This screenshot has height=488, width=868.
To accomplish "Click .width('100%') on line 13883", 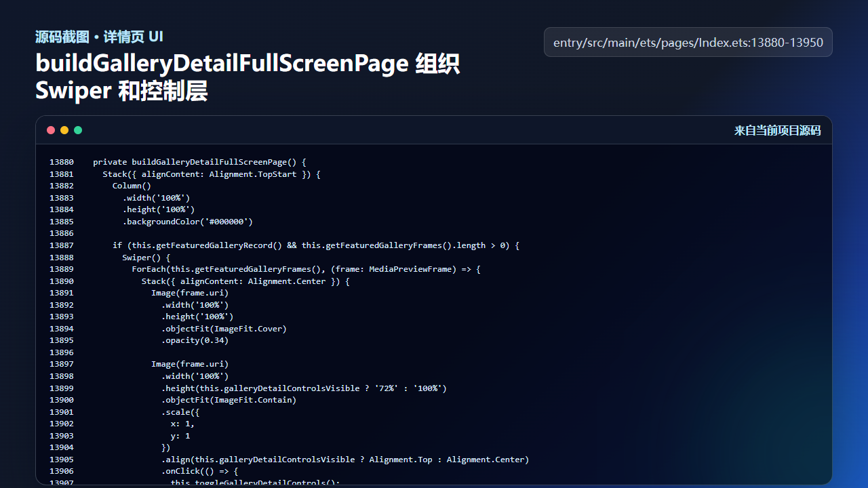I will coord(156,198).
